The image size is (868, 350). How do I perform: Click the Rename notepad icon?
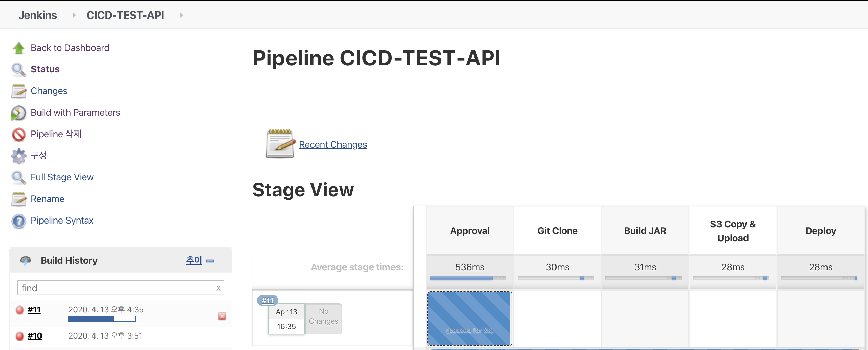(x=19, y=199)
